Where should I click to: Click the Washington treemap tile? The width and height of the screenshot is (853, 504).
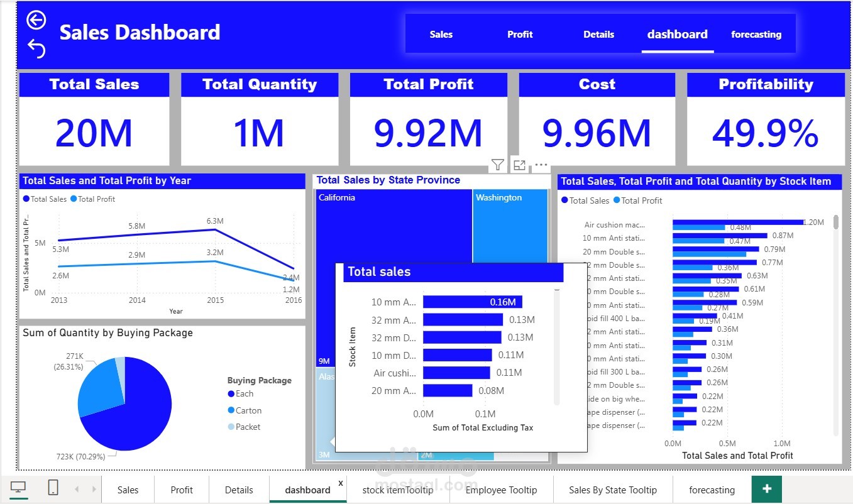510,226
